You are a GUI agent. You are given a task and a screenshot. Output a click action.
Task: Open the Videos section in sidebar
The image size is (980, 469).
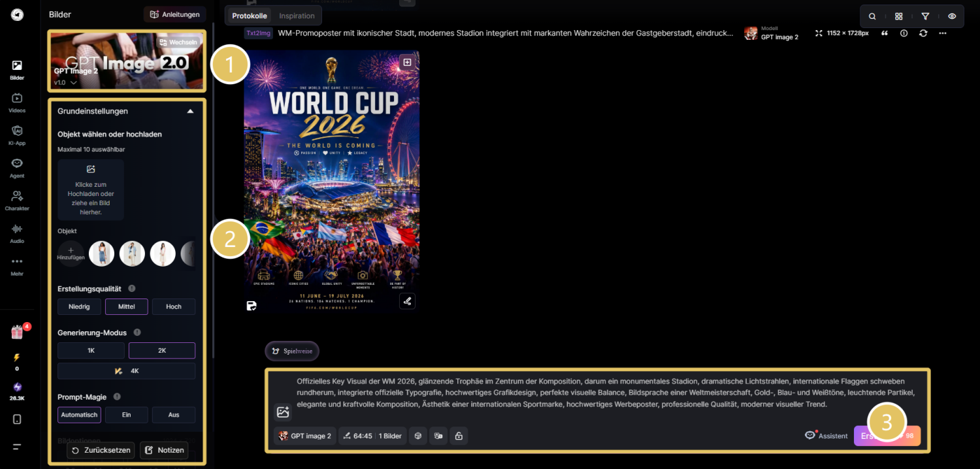point(17,103)
